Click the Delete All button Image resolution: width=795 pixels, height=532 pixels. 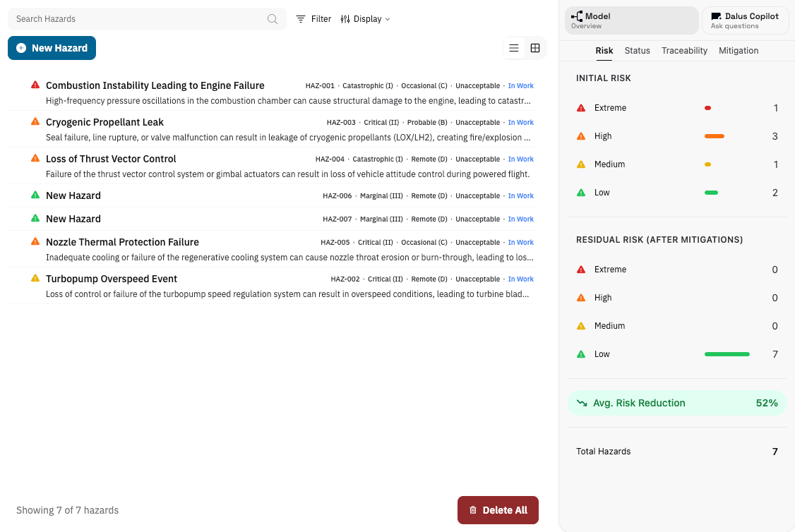pos(498,510)
